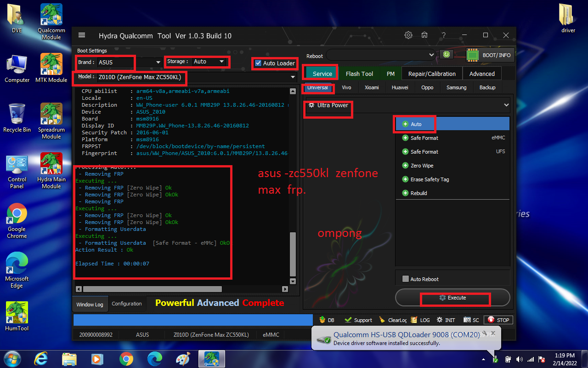588x368 pixels.
Task: Open the Storage dropdown set to Auto
Action: coord(209,62)
